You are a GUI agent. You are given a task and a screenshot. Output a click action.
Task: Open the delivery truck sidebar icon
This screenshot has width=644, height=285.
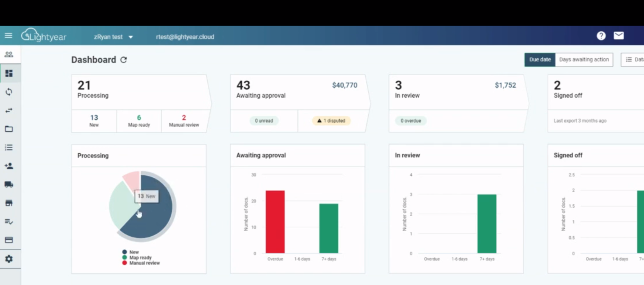point(9,185)
